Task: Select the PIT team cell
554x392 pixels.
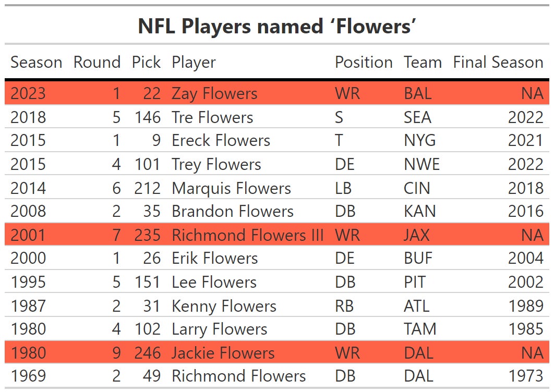Action: [414, 283]
